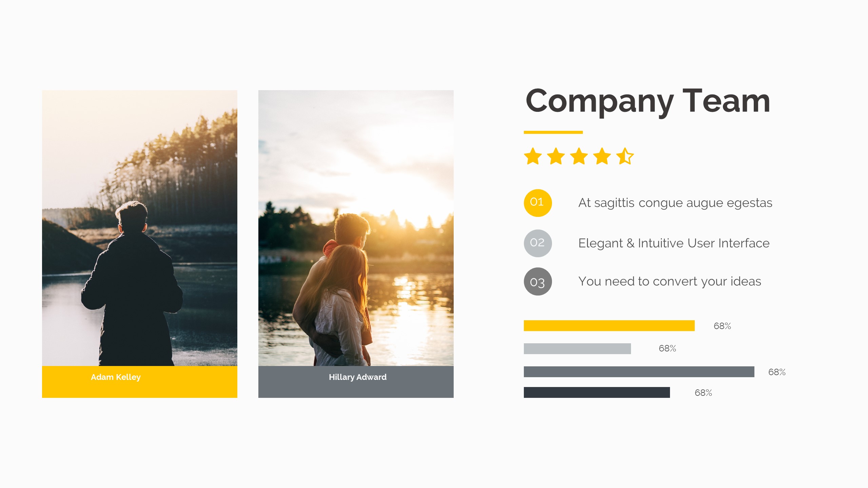Click the medium gray longest progress bar
Image resolution: width=868 pixels, height=488 pixels.
pos(639,372)
